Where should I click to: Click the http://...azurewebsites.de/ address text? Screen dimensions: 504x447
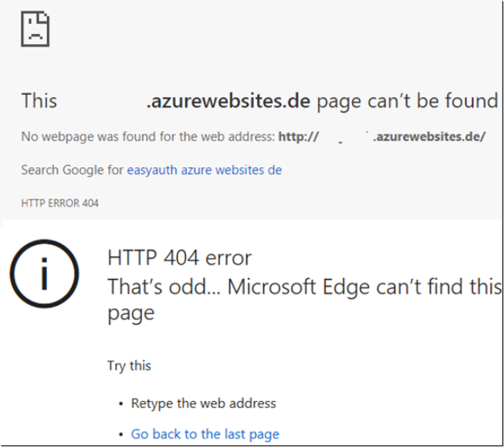(382, 136)
